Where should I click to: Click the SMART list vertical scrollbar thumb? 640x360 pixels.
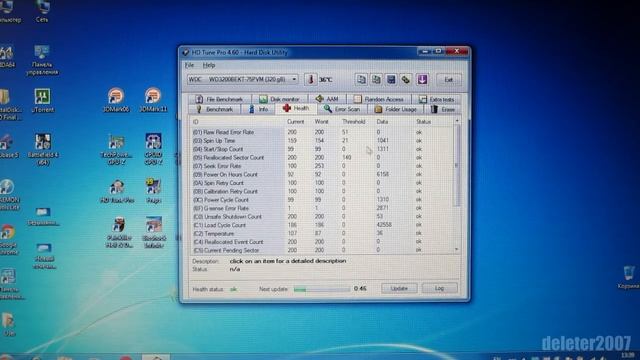point(457,165)
